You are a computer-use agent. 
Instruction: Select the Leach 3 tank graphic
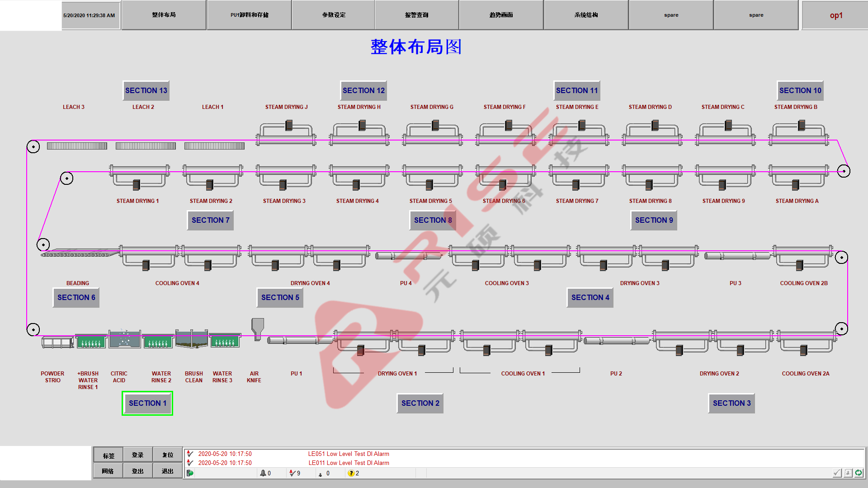(x=77, y=146)
